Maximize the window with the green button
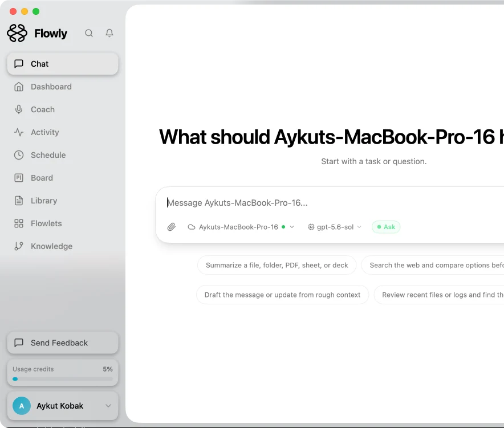504x428 pixels. coord(36,11)
